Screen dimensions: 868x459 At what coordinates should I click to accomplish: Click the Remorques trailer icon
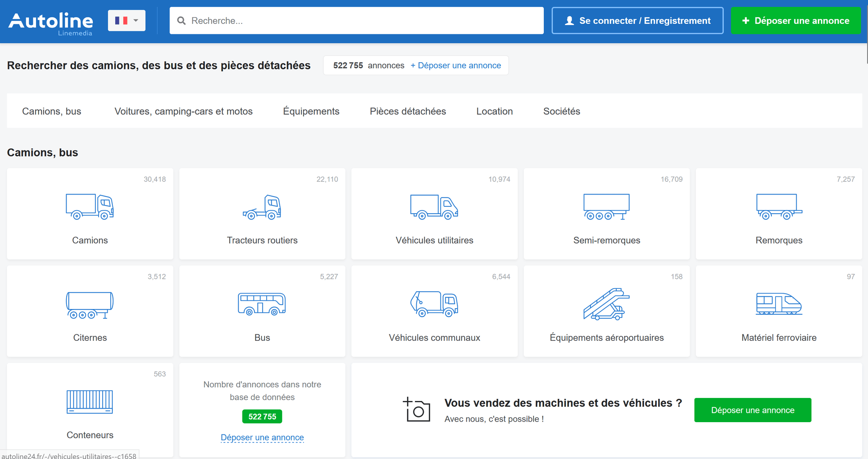[x=779, y=206]
